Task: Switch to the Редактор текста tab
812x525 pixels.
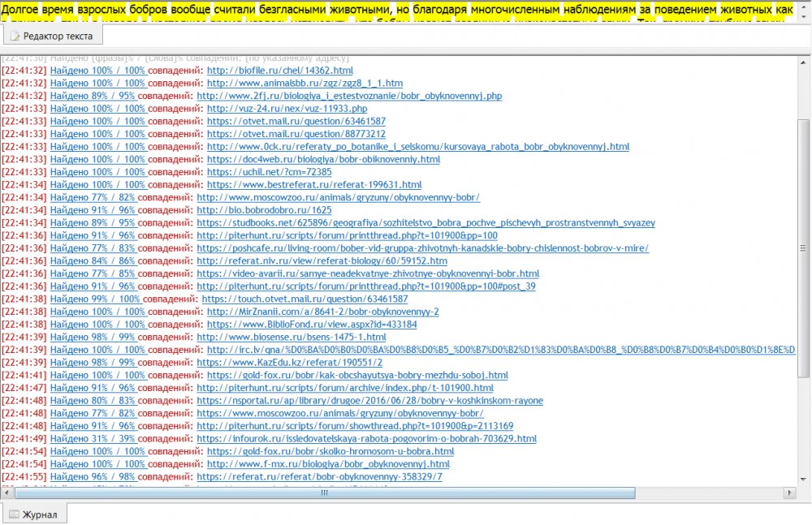Action: [x=52, y=36]
